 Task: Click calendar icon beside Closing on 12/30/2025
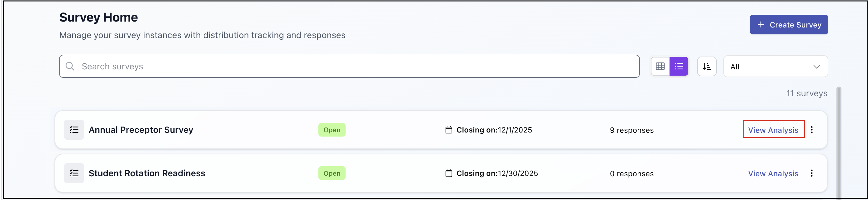click(448, 173)
